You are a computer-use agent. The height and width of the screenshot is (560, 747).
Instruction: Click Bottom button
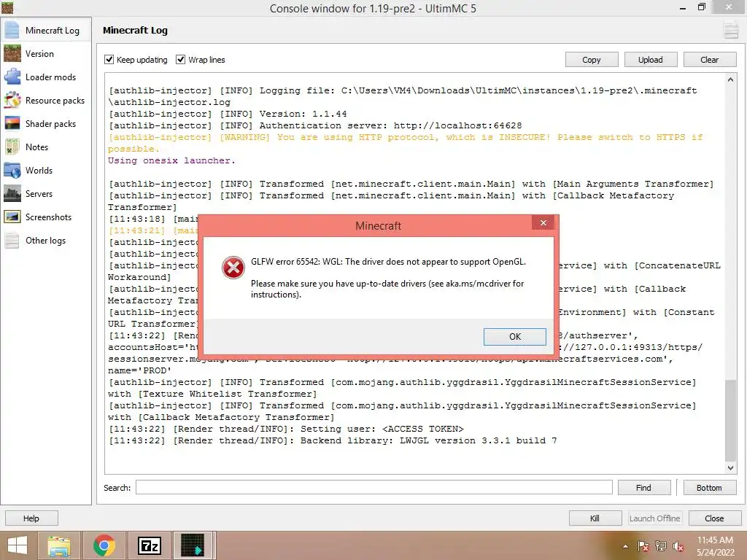(x=709, y=488)
